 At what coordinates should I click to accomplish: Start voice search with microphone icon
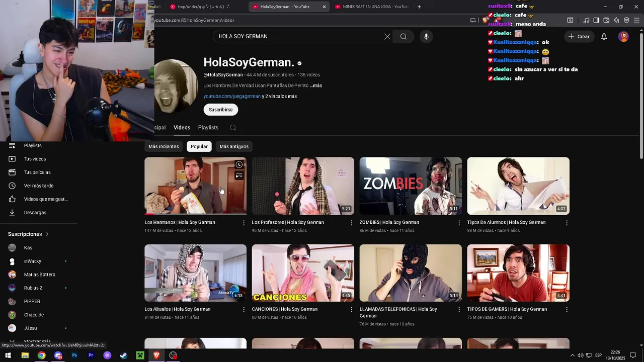pos(426,36)
